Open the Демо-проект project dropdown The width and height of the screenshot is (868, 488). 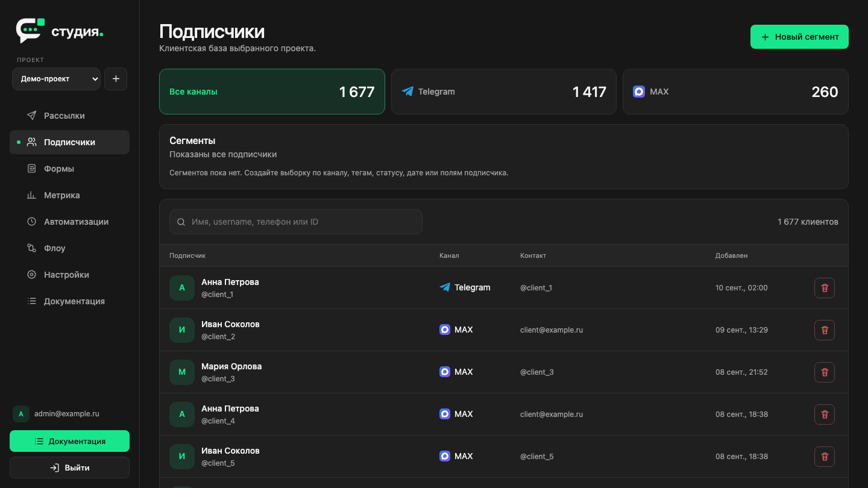point(56,79)
